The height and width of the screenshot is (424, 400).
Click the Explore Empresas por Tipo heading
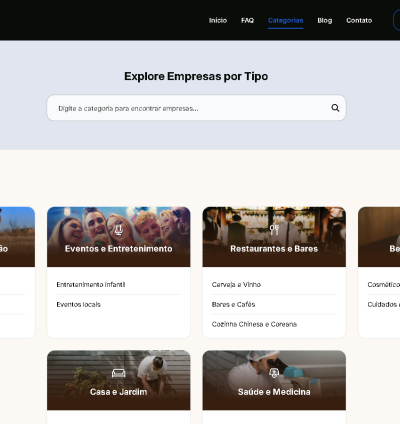[x=196, y=76]
